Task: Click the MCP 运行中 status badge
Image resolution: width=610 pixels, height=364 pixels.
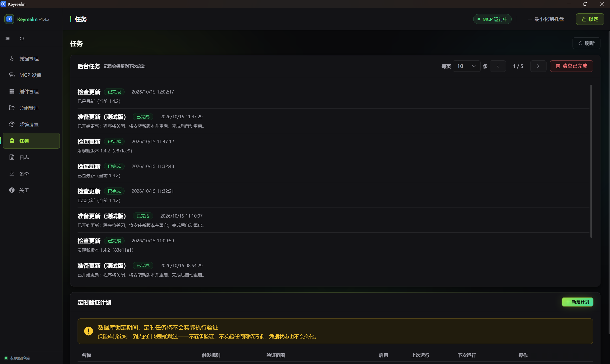Action: pos(492,19)
